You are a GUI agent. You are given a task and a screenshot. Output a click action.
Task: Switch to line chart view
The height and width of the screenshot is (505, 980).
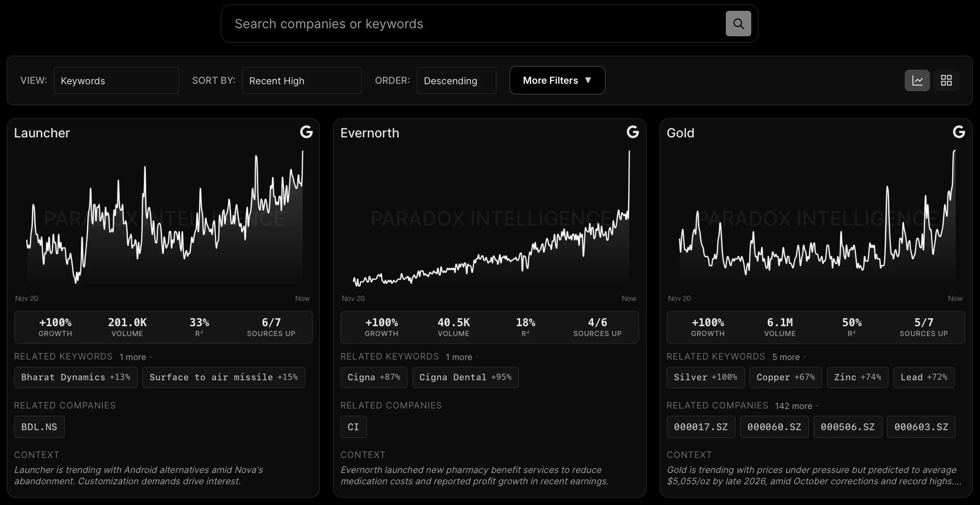click(x=917, y=80)
